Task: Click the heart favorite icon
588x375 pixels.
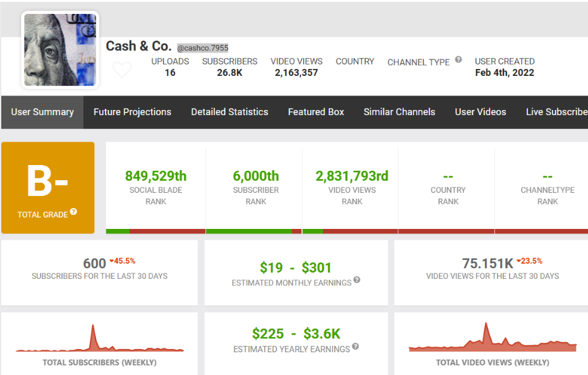Action: point(121,70)
